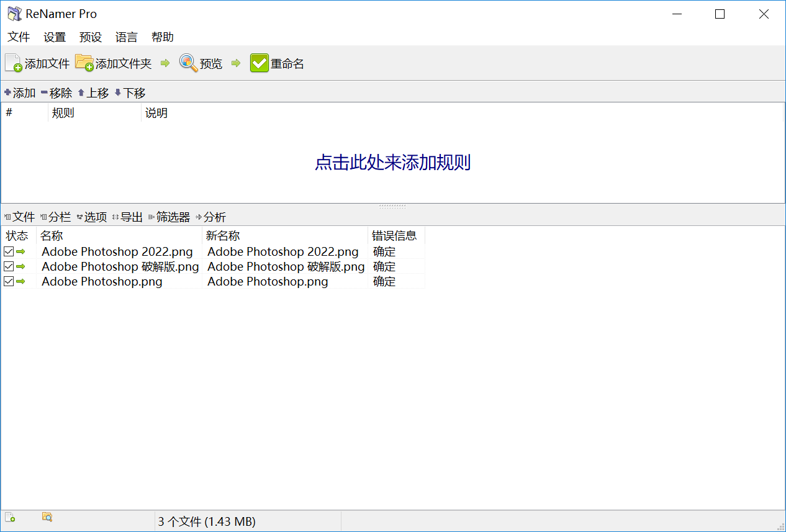Image resolution: width=786 pixels, height=532 pixels.
Task: Click new name cell Adobe Photoshop 破解版.png
Action: click(286, 266)
